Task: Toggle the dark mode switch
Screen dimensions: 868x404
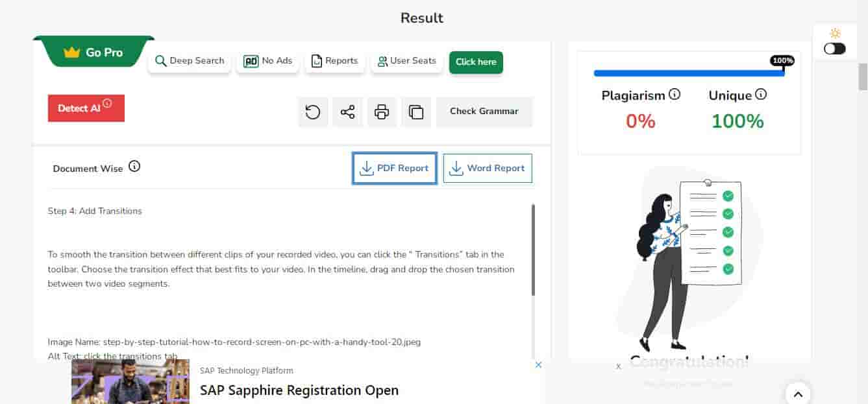Action: pyautogui.click(x=835, y=49)
